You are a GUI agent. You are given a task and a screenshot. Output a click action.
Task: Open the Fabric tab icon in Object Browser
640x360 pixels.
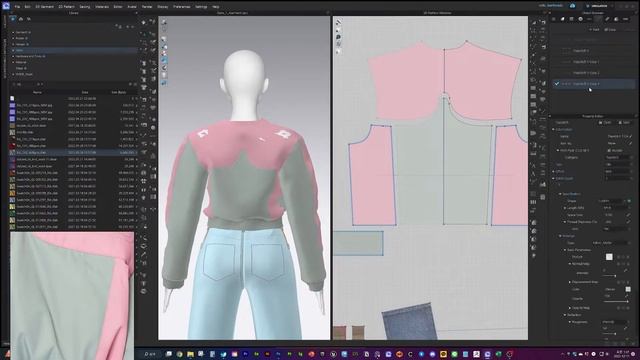tap(562, 19)
